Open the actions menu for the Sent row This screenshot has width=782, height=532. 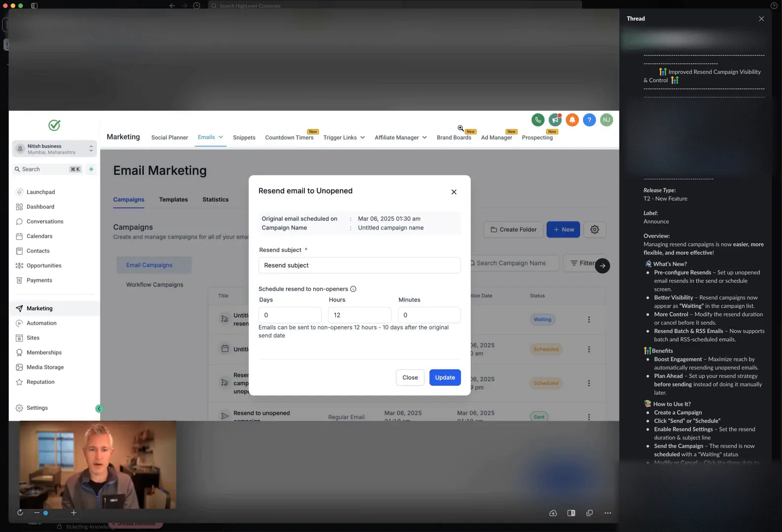pyautogui.click(x=589, y=417)
